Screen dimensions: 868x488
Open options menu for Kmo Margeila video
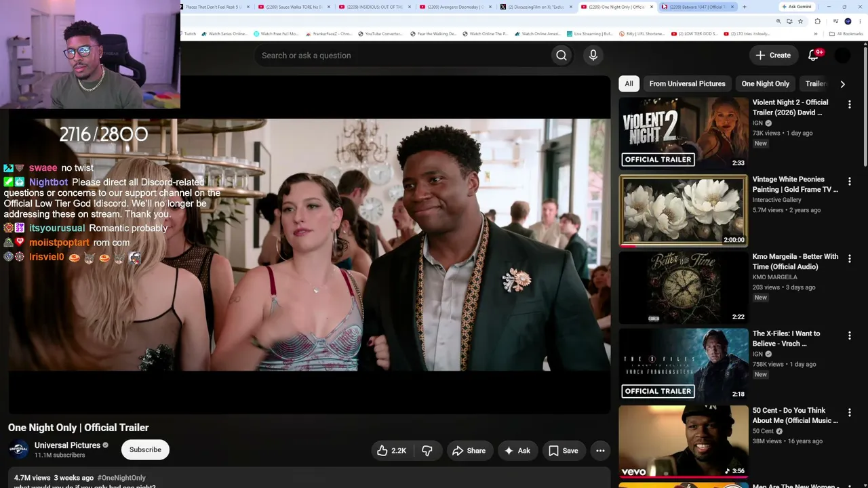[849, 259]
